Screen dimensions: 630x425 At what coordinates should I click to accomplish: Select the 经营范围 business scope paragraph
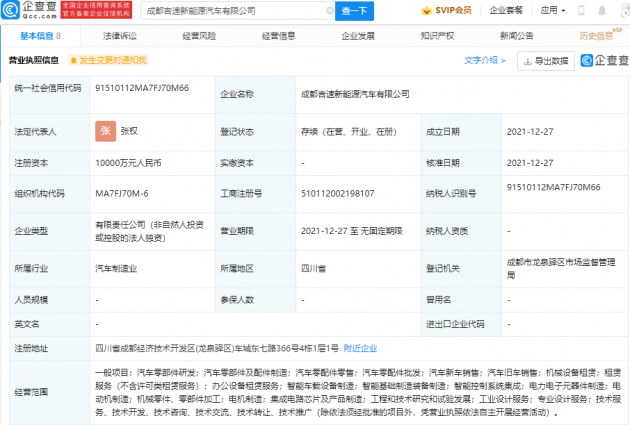358,392
